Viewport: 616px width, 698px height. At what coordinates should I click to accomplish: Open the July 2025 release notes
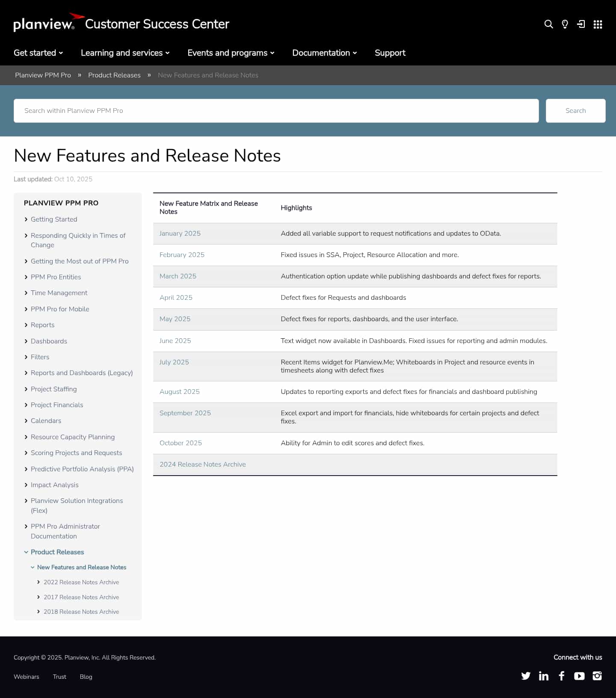pos(174,362)
